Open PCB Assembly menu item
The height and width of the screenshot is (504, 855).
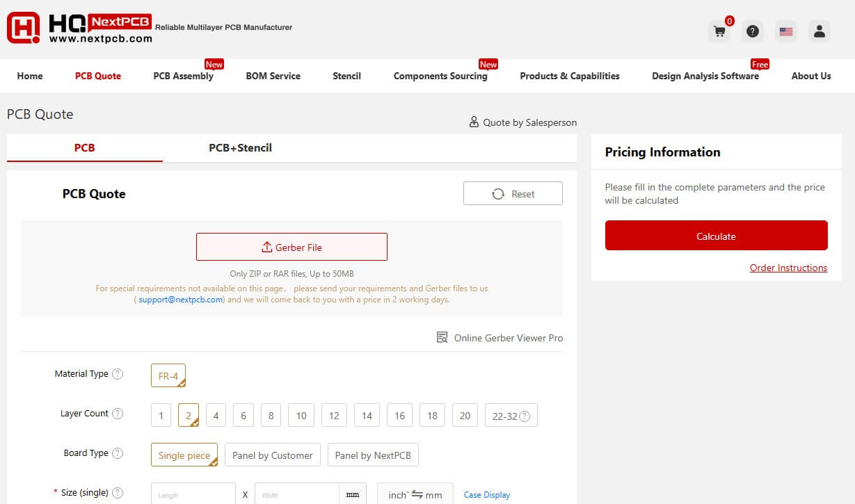pyautogui.click(x=183, y=76)
